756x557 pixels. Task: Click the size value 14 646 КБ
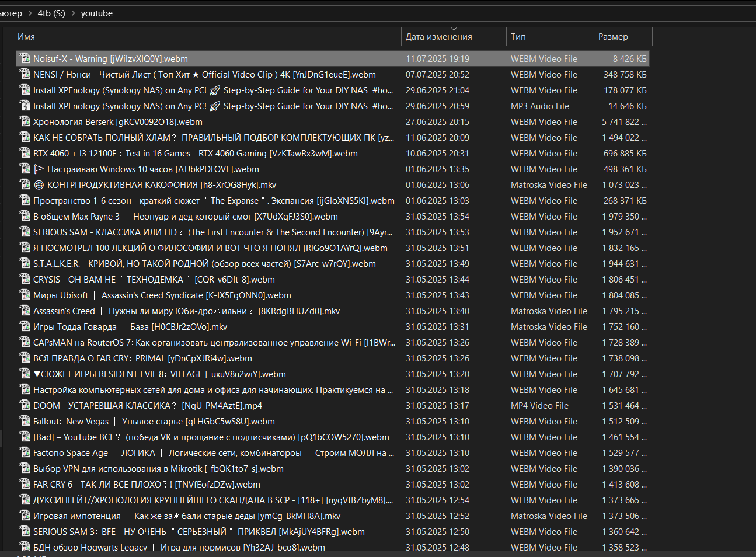(x=628, y=106)
